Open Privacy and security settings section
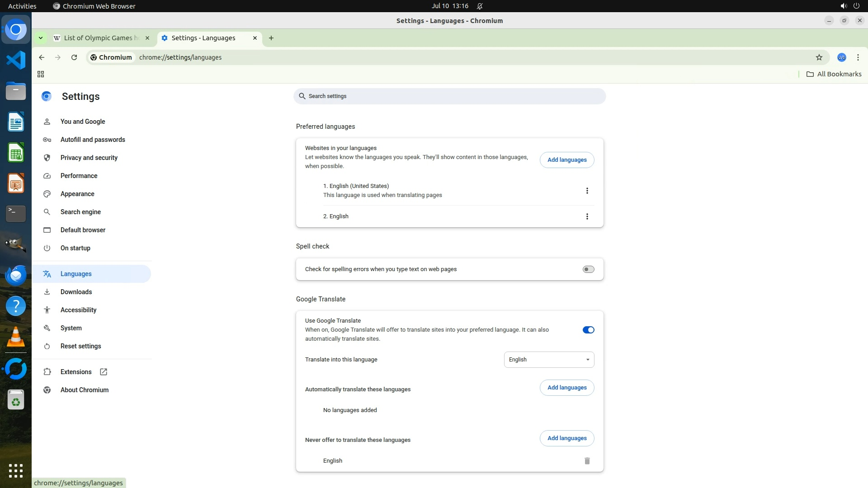The width and height of the screenshot is (868, 488). click(x=89, y=158)
